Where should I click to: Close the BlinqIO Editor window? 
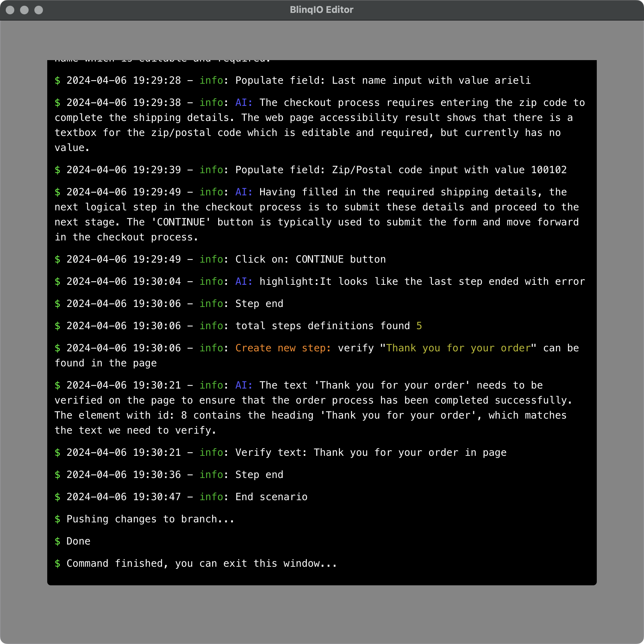pyautogui.click(x=10, y=10)
